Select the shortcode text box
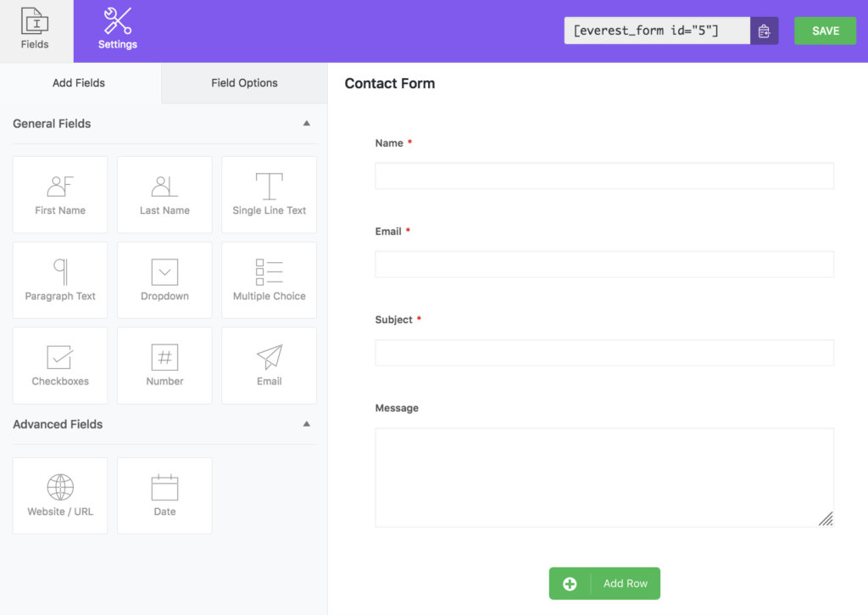This screenshot has width=868, height=615. (657, 31)
